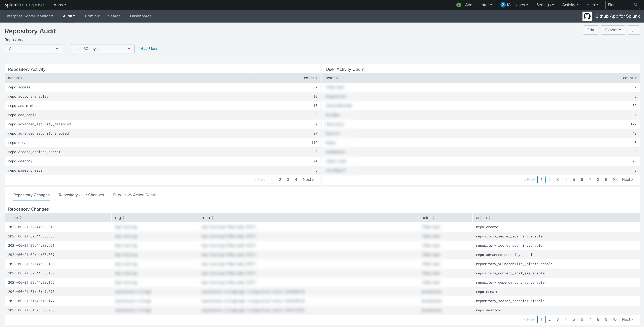The width and height of the screenshot is (644, 327).
Task: Click the Edit button
Action: (590, 30)
